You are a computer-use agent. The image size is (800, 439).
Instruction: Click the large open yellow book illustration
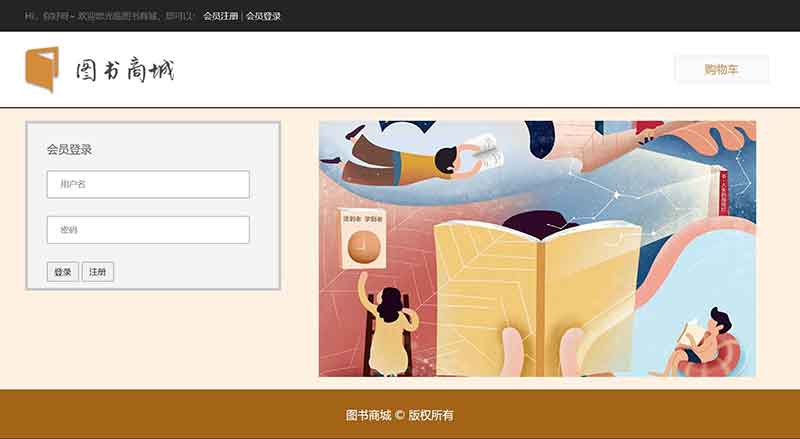pyautogui.click(x=537, y=299)
